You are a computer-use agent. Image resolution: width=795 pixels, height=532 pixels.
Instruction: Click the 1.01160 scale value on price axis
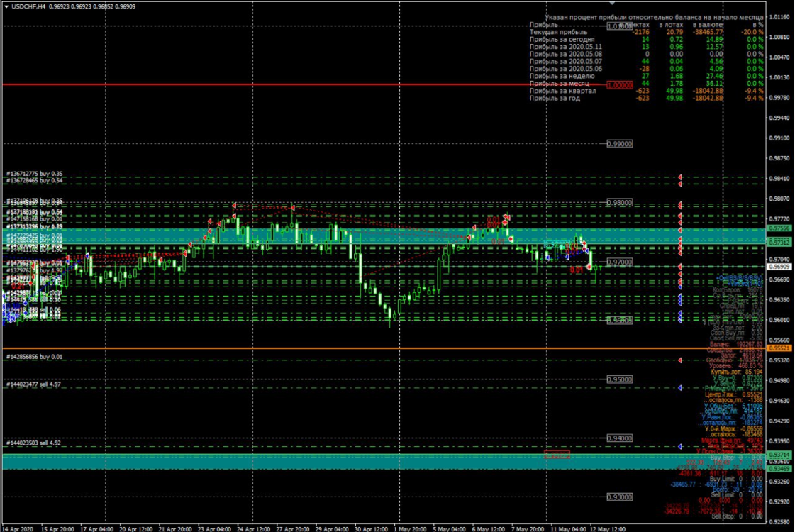click(779, 17)
